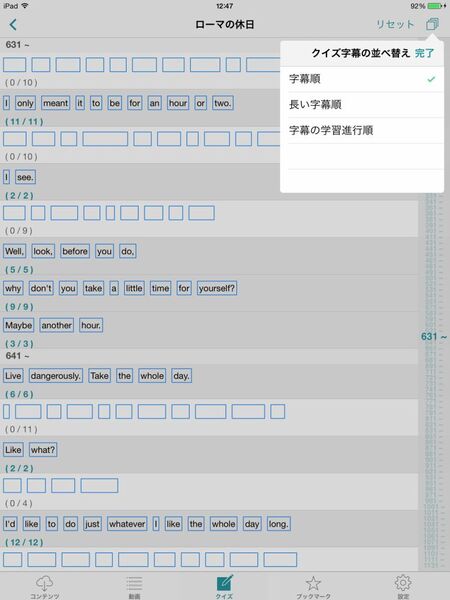
Task: Choose 長い字幕順 sort option
Action: [362, 104]
